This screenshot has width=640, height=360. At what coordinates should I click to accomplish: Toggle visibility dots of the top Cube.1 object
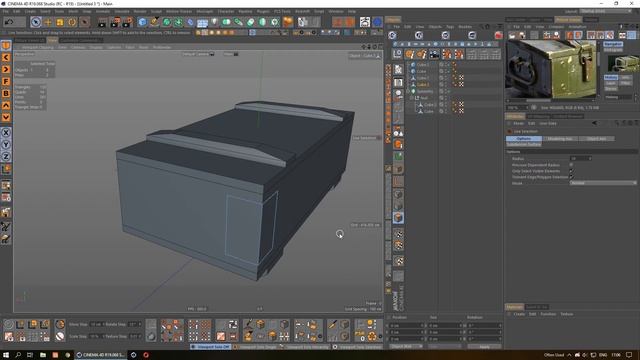click(x=447, y=64)
